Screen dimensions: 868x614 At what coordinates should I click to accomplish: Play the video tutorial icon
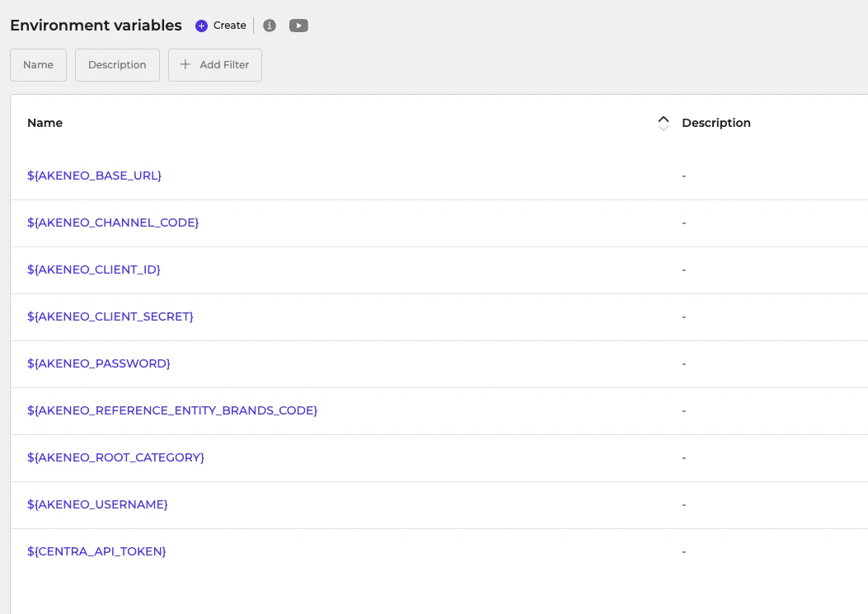tap(298, 26)
